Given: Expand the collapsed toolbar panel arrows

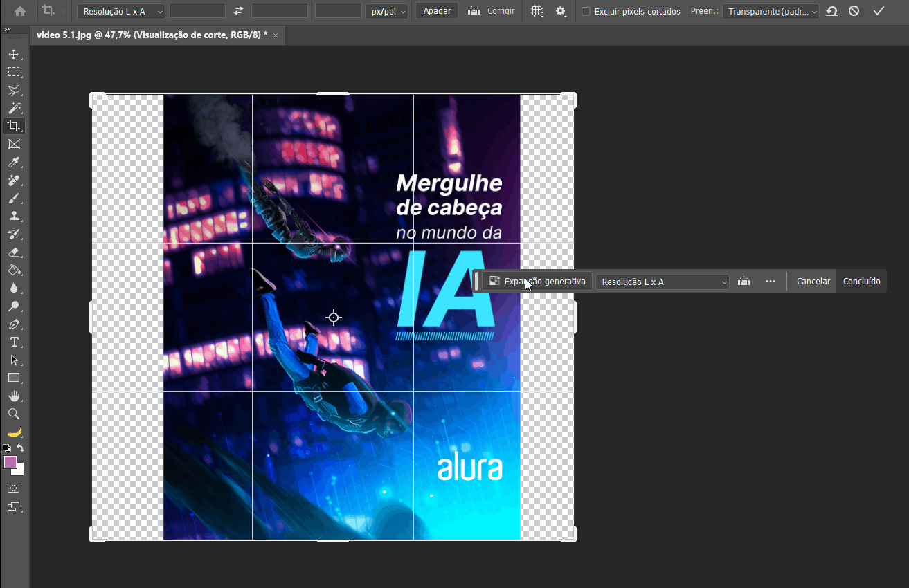Looking at the screenshot, I should pos(6,30).
